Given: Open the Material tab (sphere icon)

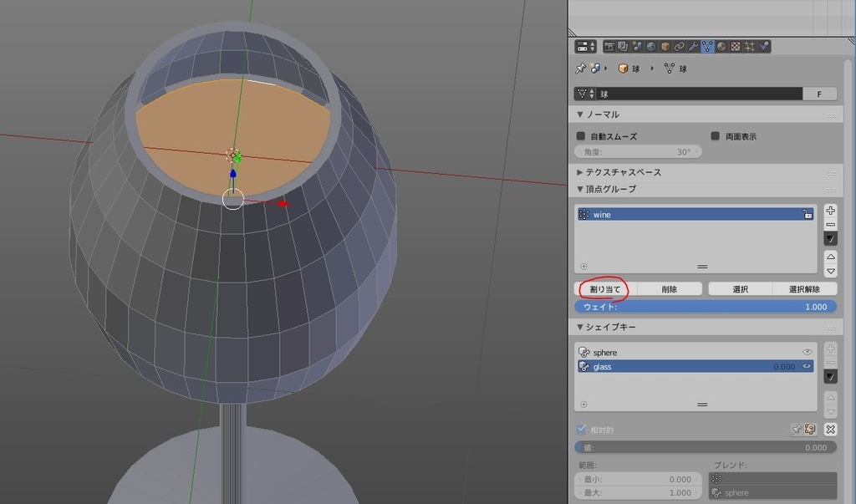Looking at the screenshot, I should click(x=721, y=47).
